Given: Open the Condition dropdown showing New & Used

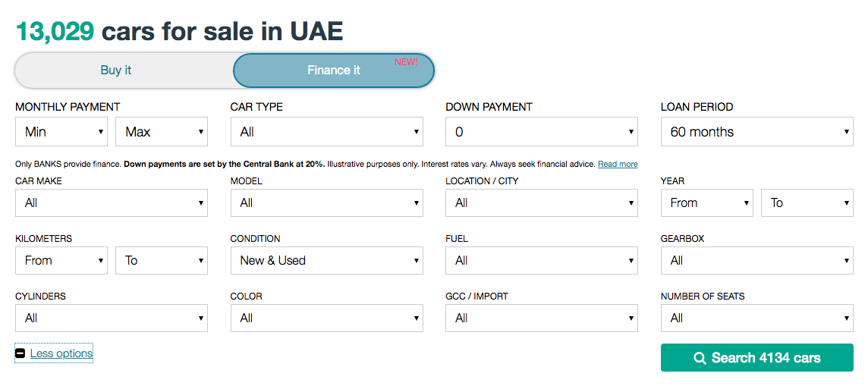Looking at the screenshot, I should coord(326,261).
